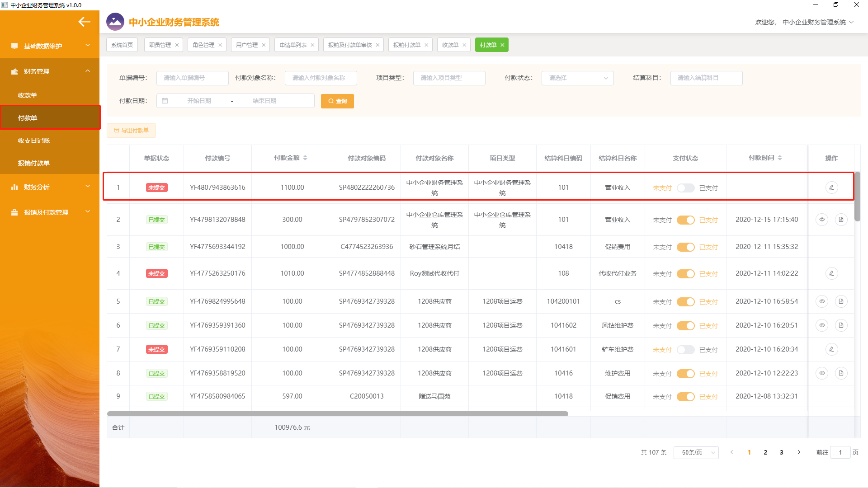The image size is (868, 488).
Task: Open 50条/页 page size dropdown
Action: 696,452
